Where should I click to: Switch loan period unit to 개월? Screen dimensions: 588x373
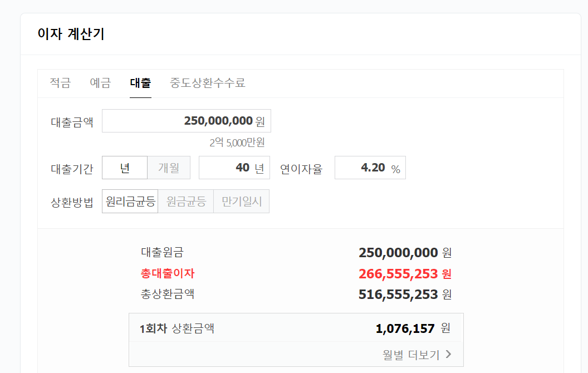tap(169, 167)
